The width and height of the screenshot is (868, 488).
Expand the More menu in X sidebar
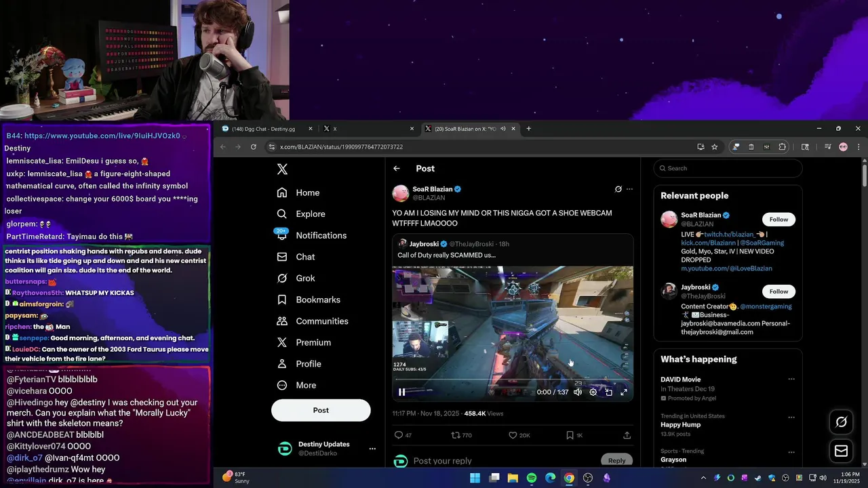pos(297,385)
